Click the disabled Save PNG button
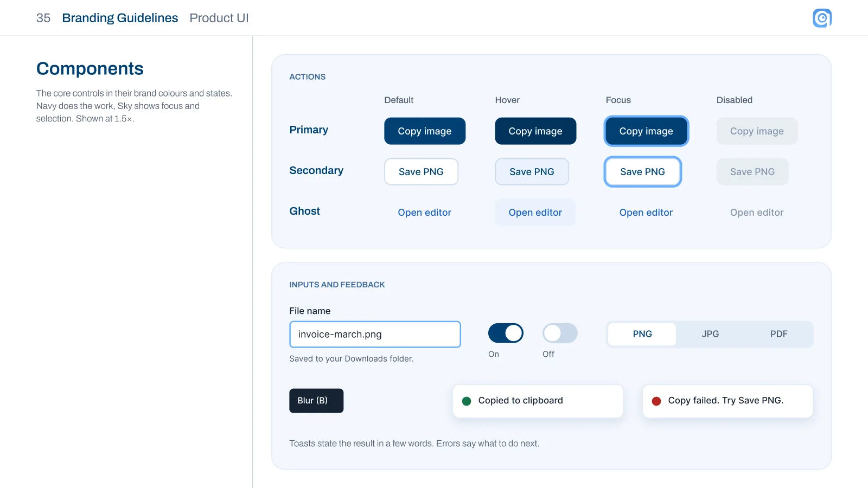Image resolution: width=868 pixels, height=488 pixels. [x=752, y=172]
